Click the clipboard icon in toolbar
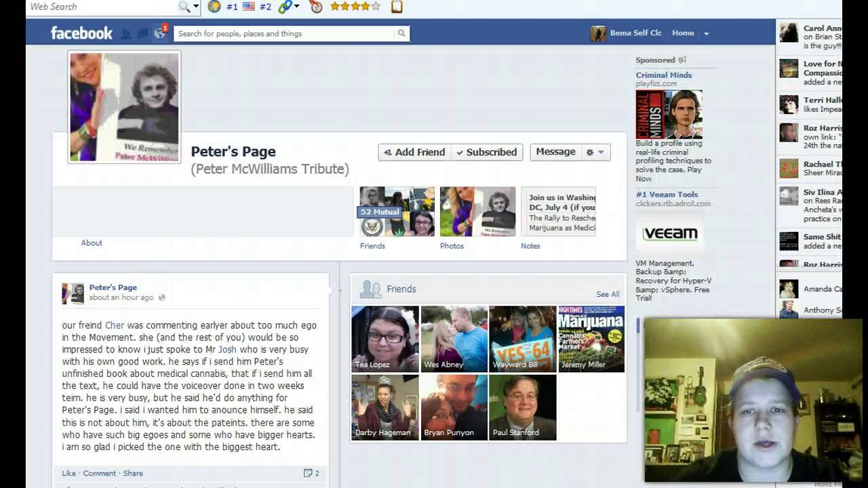Screen dimensions: 868x488 click(x=397, y=7)
